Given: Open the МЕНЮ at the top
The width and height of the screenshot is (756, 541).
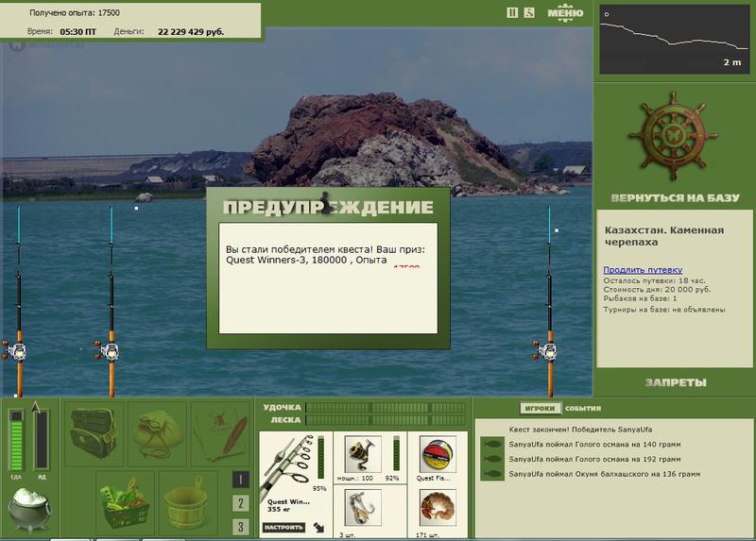Looking at the screenshot, I should click(x=565, y=13).
